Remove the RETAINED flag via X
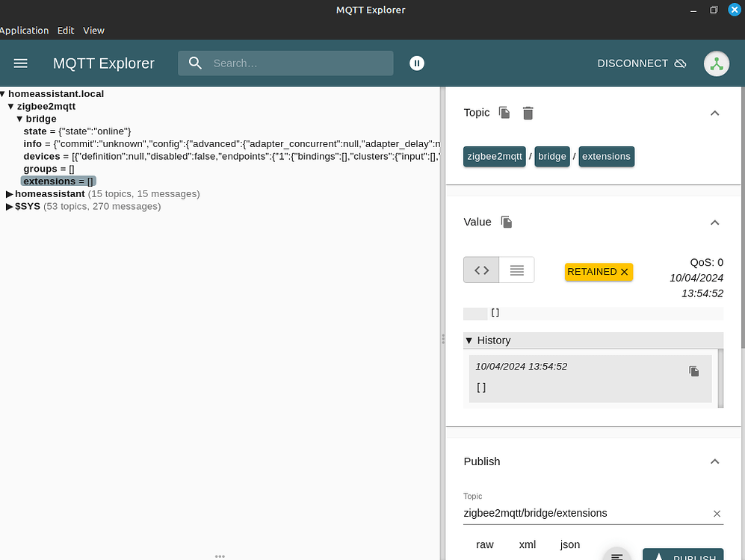The height and width of the screenshot is (560, 745). [624, 272]
